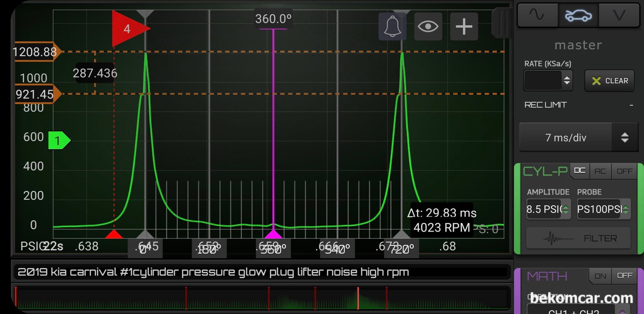644x314 pixels.
Task: Click the CLEAR button
Action: (x=609, y=80)
